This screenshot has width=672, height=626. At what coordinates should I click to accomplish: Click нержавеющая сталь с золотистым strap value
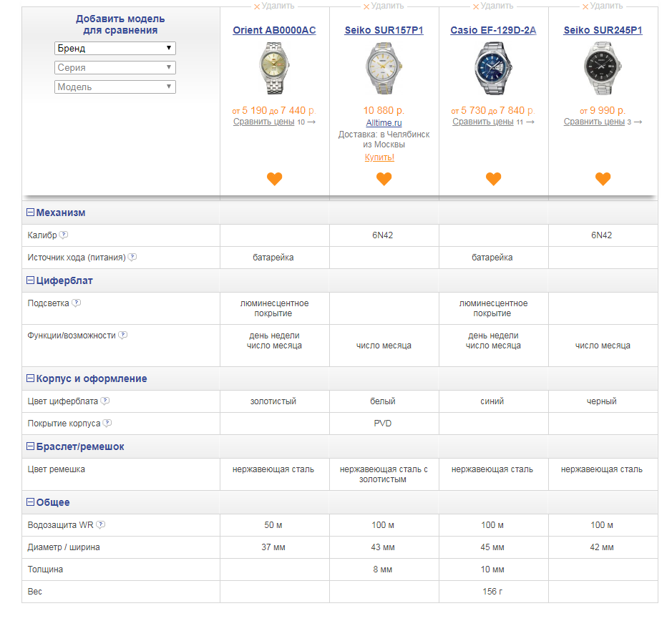384,474
